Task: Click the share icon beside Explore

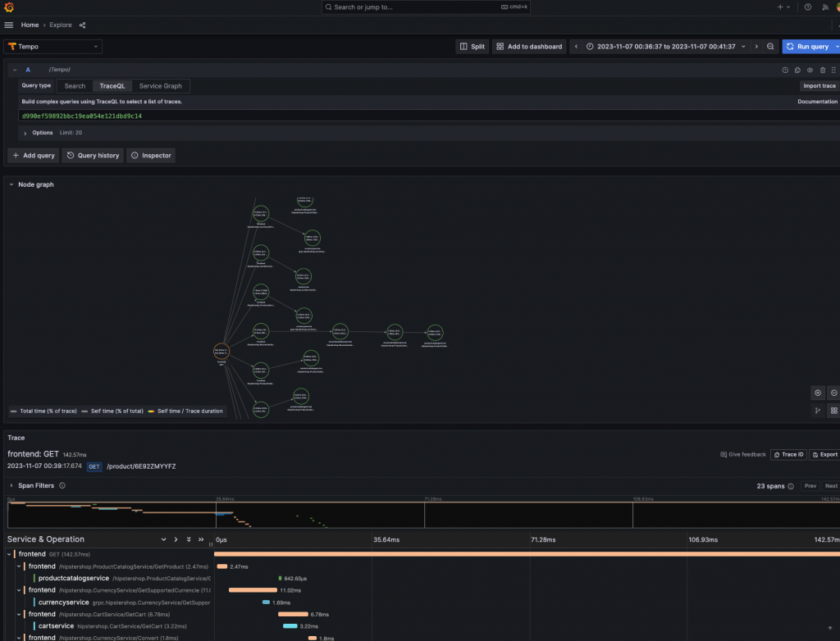Action: pyautogui.click(x=83, y=25)
